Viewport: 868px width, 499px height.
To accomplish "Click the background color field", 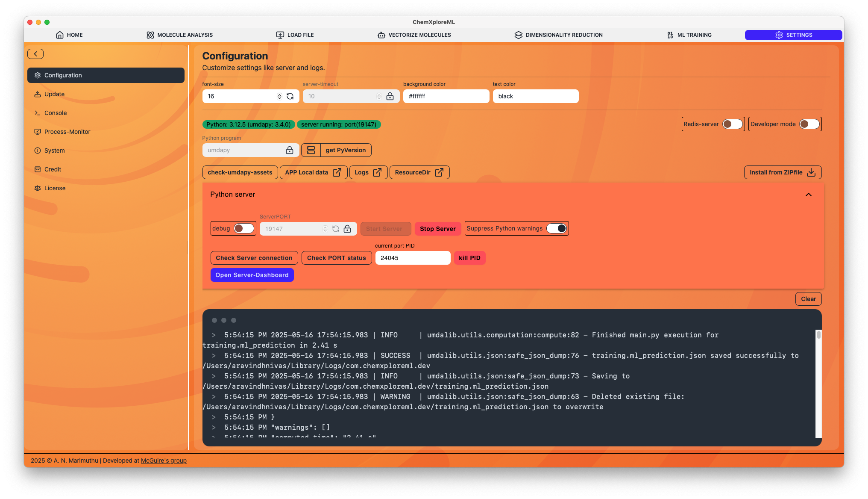I will point(446,96).
